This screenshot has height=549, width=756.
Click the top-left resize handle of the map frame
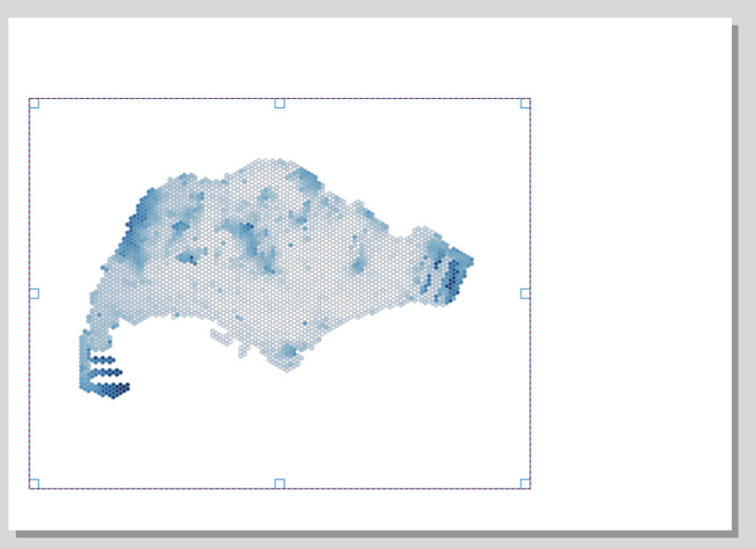(x=34, y=103)
